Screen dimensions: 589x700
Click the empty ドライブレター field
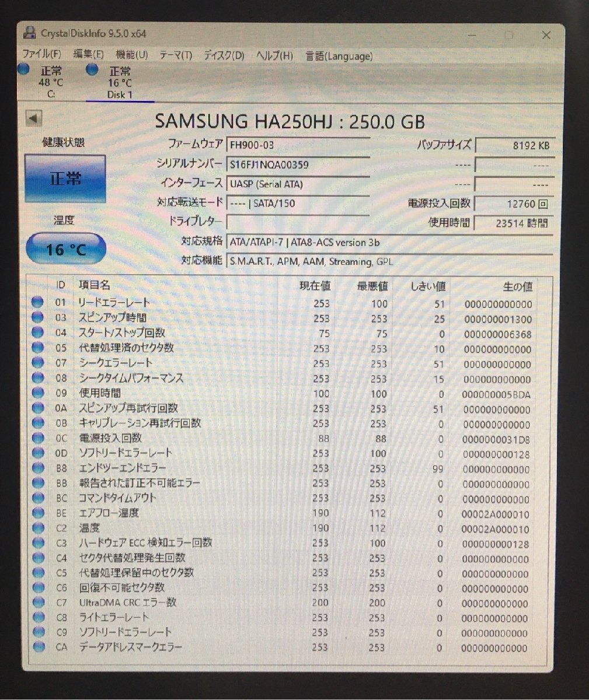(298, 222)
